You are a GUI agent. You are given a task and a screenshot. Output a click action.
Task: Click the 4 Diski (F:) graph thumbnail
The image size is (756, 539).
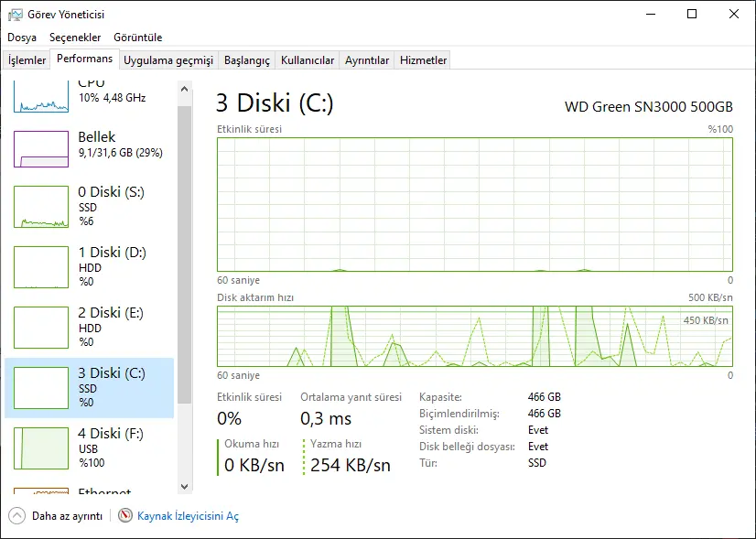[41, 447]
